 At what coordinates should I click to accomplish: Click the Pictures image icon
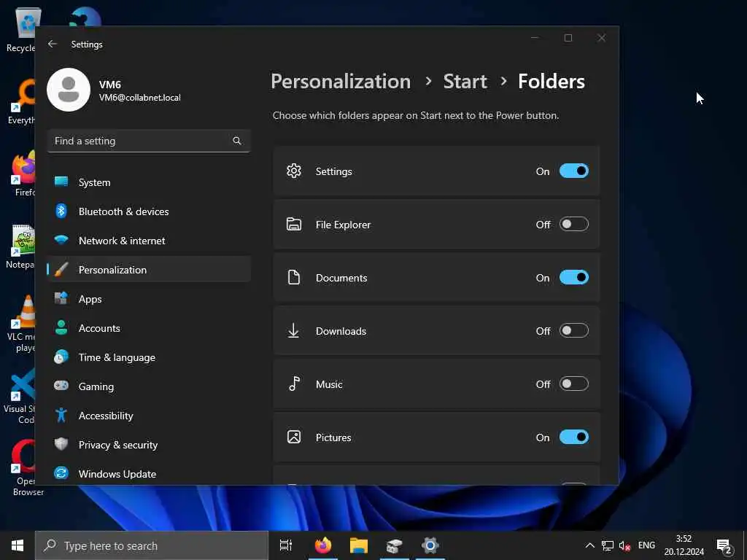pos(294,437)
